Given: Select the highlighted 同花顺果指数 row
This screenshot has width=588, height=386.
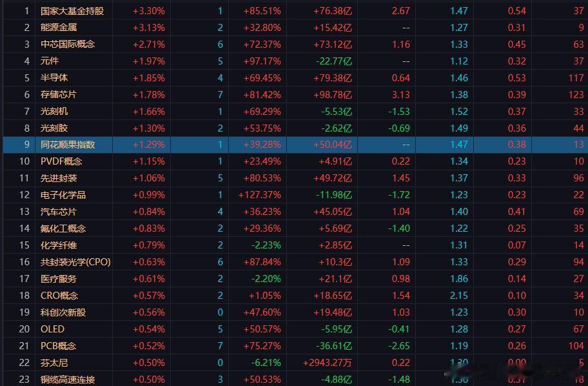Looking at the screenshot, I should point(295,145).
